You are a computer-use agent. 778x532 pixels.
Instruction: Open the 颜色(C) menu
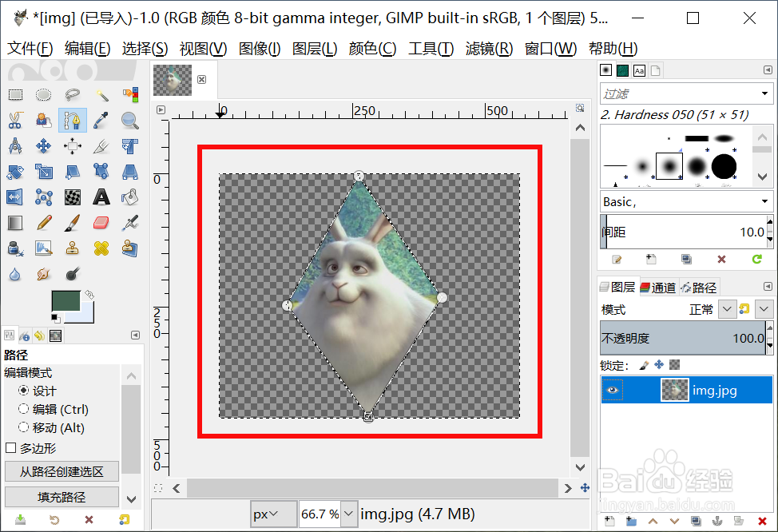(x=373, y=48)
